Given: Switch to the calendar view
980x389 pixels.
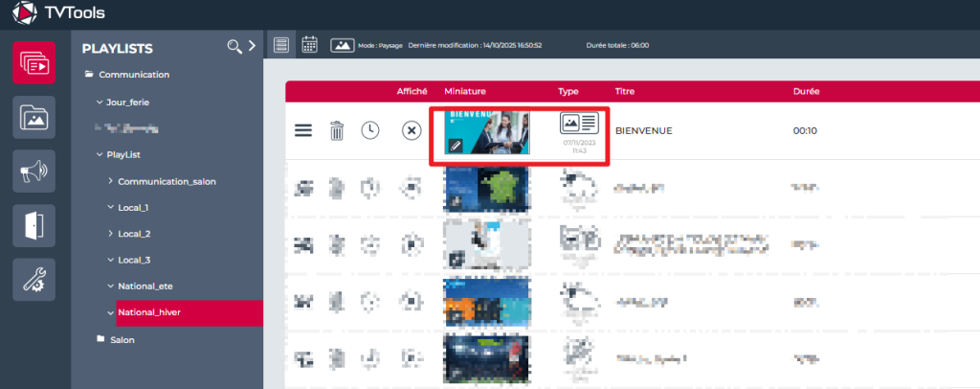Looking at the screenshot, I should click(x=310, y=45).
